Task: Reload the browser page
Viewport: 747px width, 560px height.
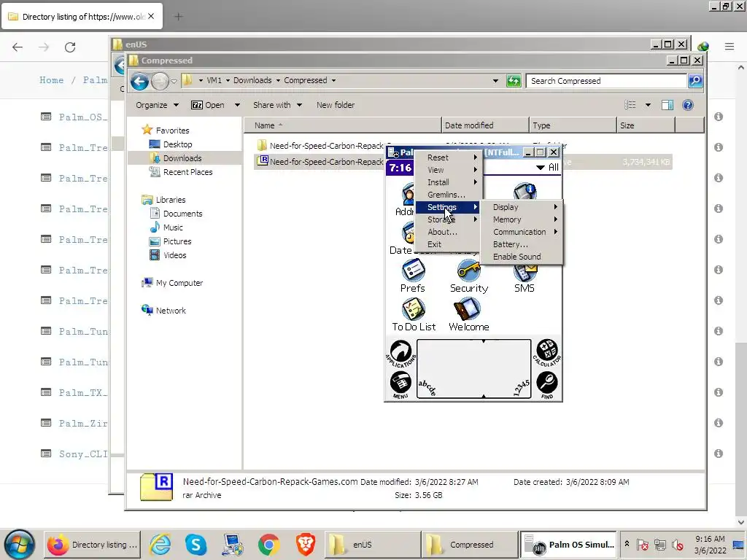Action: (x=70, y=47)
